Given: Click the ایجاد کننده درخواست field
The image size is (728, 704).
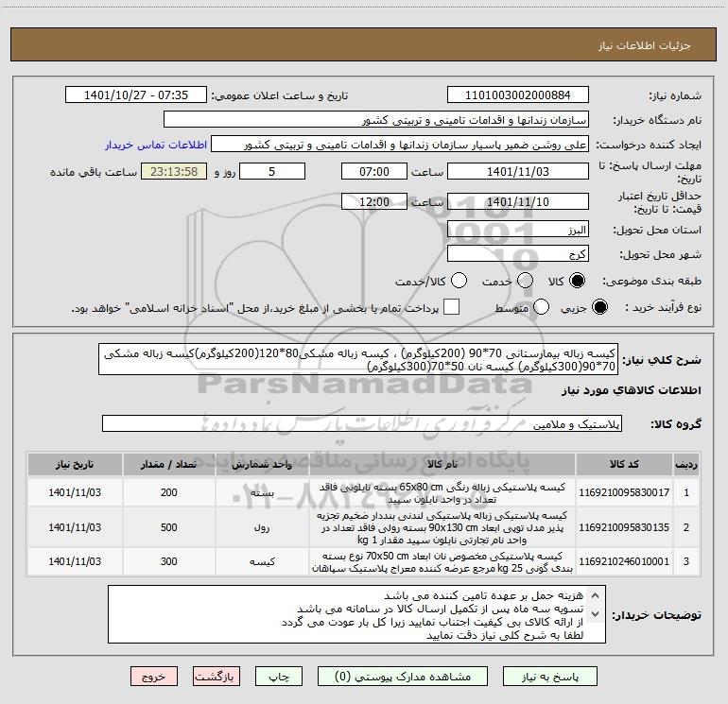Looking at the screenshot, I should (400, 145).
